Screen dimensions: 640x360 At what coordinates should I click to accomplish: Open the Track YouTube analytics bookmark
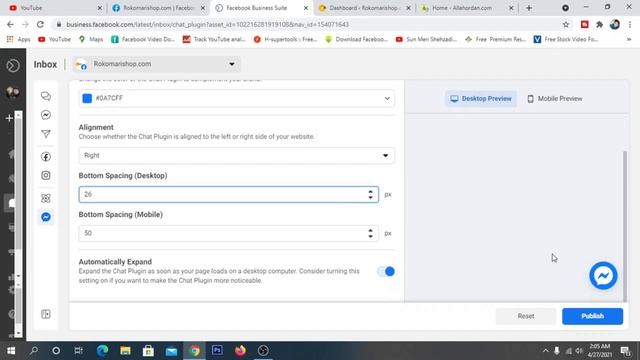pyautogui.click(x=214, y=39)
